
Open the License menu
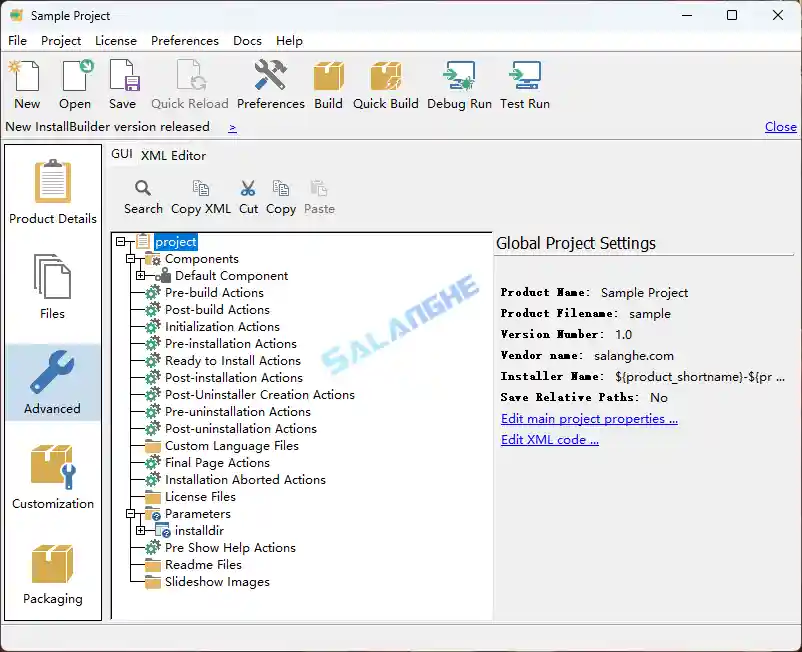(x=116, y=40)
